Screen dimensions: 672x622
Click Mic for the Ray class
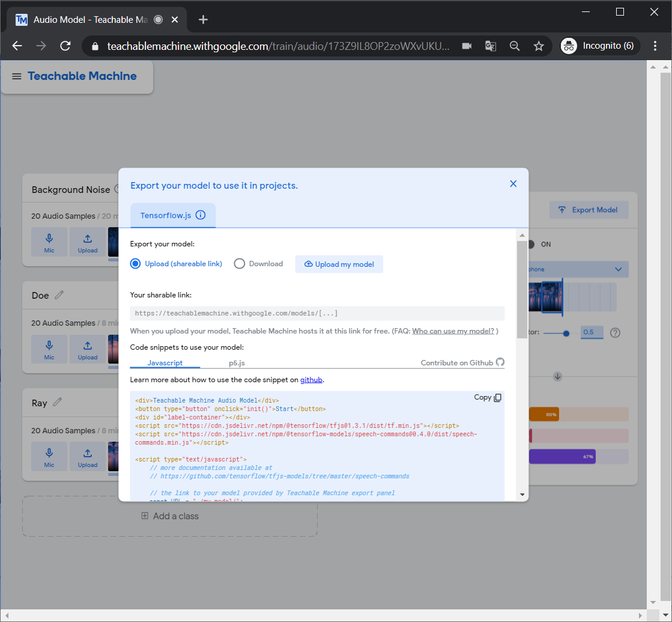coord(49,456)
